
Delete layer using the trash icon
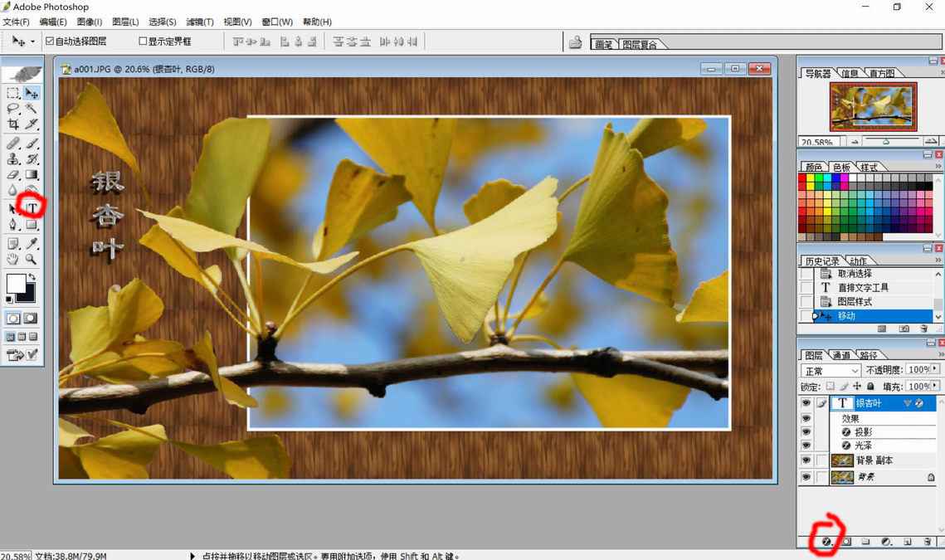pos(928,542)
